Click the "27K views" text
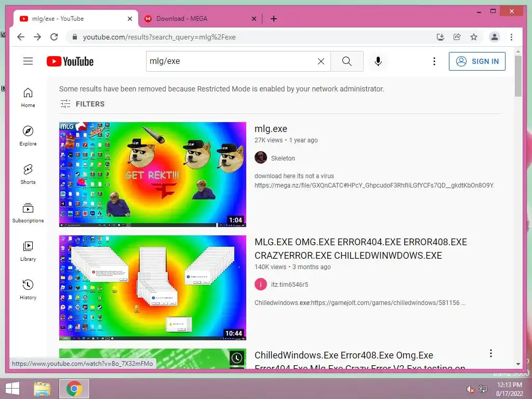This screenshot has width=532, height=399. [x=269, y=140]
